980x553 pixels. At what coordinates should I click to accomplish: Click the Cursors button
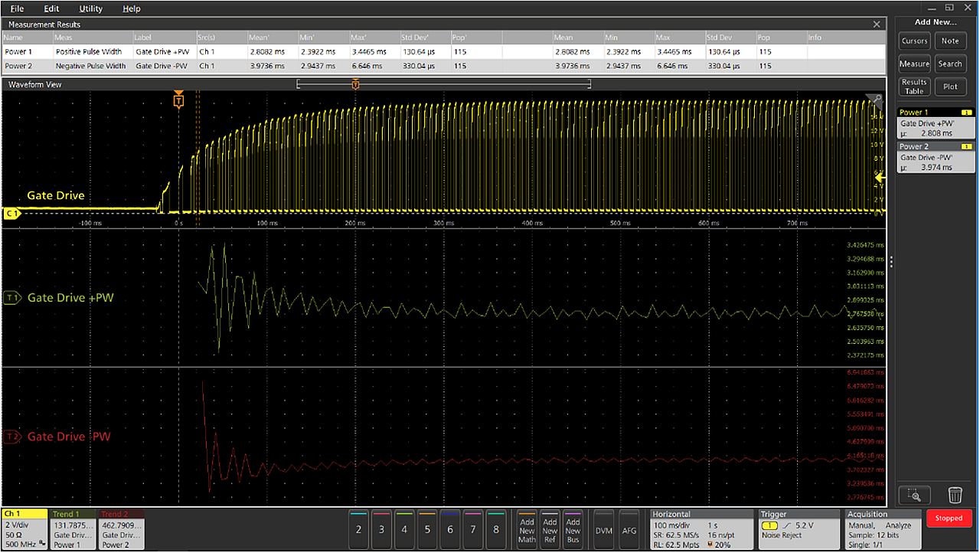(x=914, y=41)
